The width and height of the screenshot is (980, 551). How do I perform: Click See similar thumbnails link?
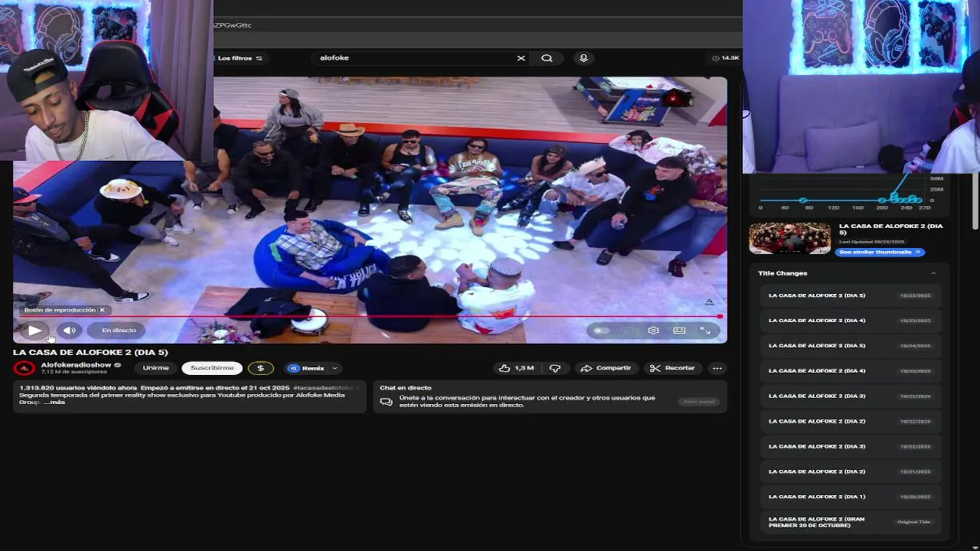click(x=879, y=252)
